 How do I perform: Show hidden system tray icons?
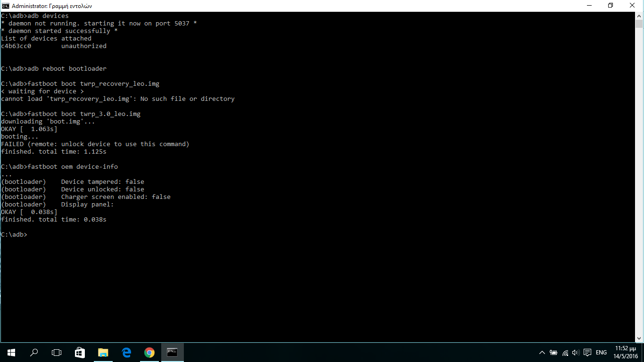pos(542,353)
